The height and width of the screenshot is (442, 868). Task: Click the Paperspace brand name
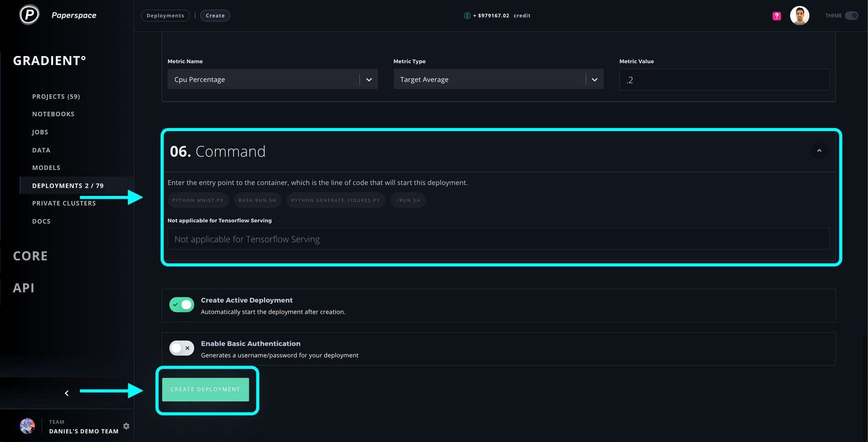[x=74, y=15]
